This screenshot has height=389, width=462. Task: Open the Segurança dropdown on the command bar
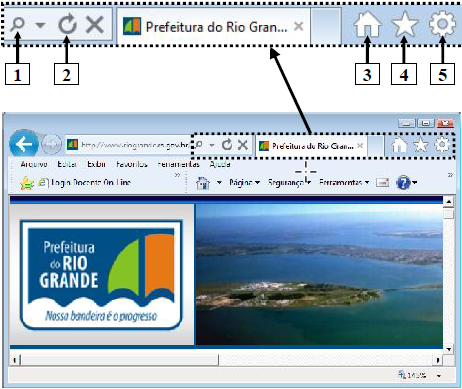point(289,182)
